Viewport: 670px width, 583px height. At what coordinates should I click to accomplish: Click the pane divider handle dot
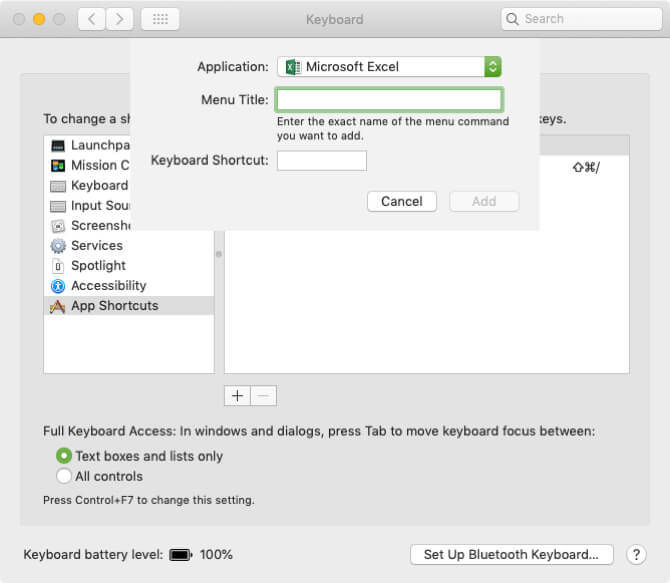tap(219, 254)
